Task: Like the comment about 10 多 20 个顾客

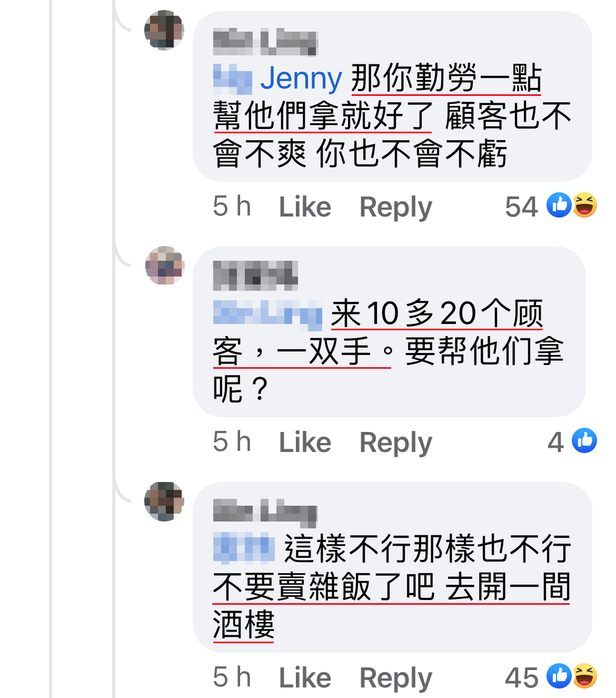Action: click(305, 442)
